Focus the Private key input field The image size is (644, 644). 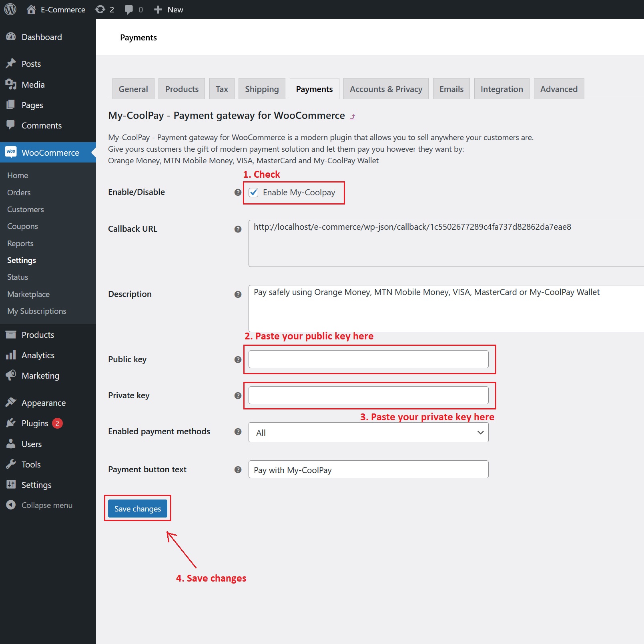pos(368,395)
